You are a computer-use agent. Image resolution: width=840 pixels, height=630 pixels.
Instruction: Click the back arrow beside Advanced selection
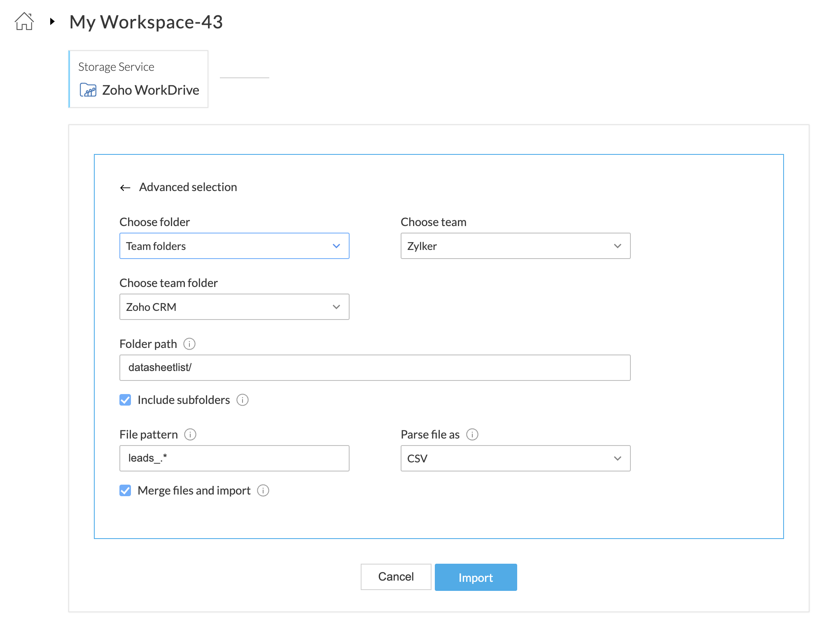[125, 188]
